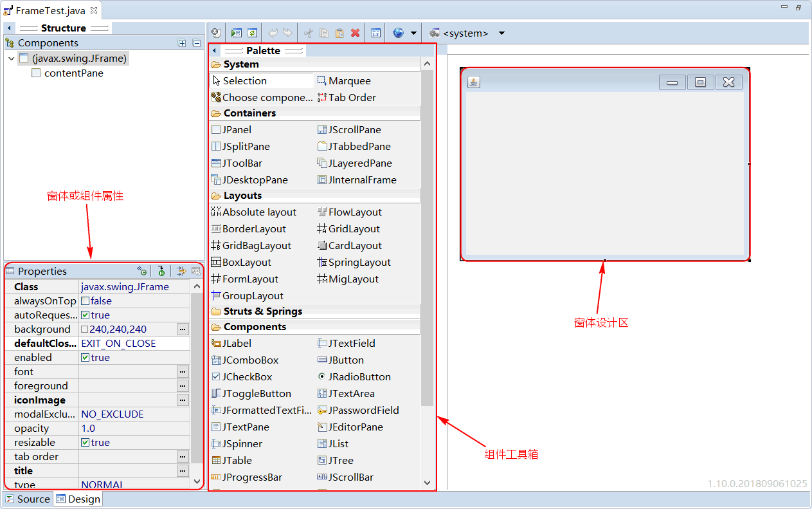Delete the selected widget via the red X
This screenshot has width=812, height=509.
pos(356,32)
